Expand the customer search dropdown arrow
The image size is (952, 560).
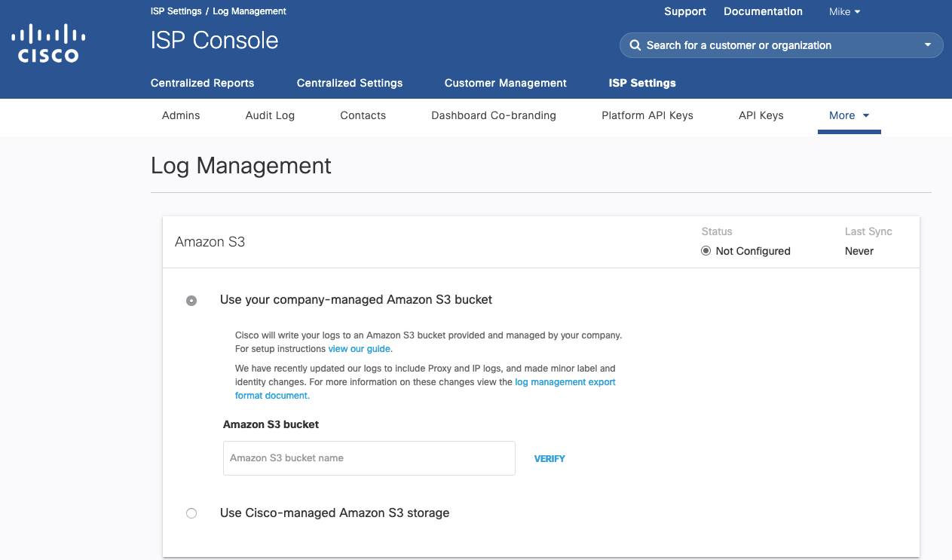tap(928, 45)
